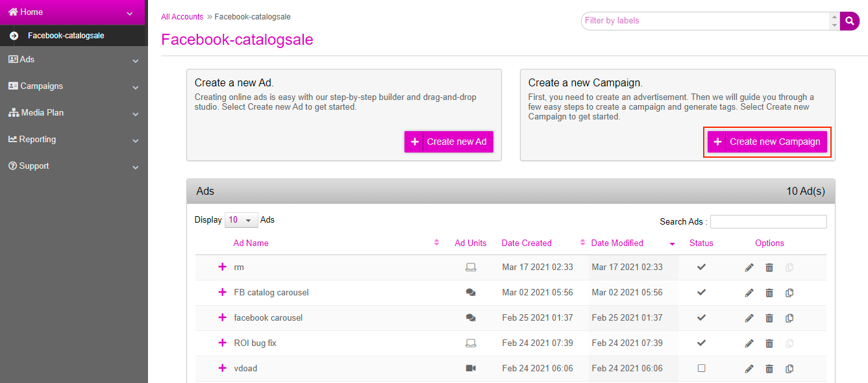
Task: Open the ROI bug fix ad name
Action: pos(255,343)
